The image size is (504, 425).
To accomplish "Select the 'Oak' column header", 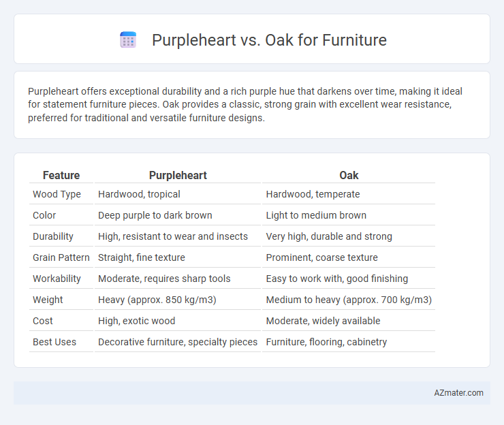I will point(349,175).
